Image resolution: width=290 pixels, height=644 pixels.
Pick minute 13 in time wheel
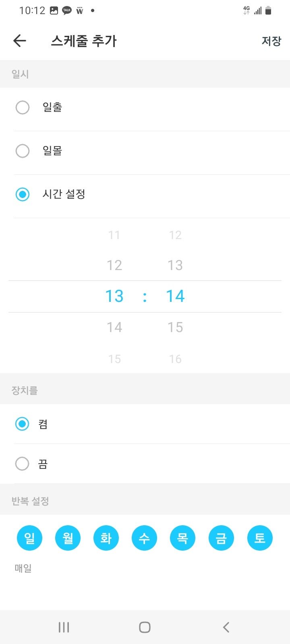(x=175, y=265)
